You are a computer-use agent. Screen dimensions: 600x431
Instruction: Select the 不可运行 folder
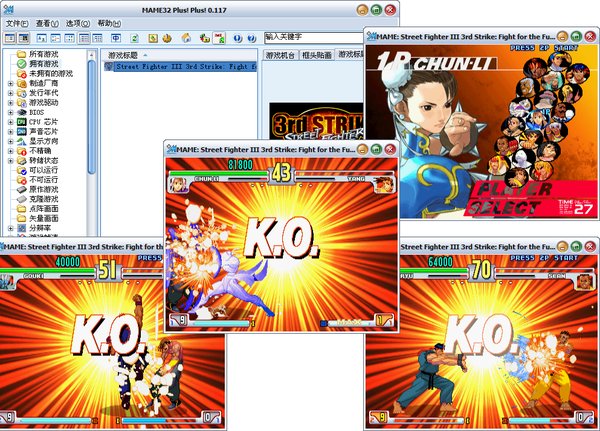coord(38,180)
